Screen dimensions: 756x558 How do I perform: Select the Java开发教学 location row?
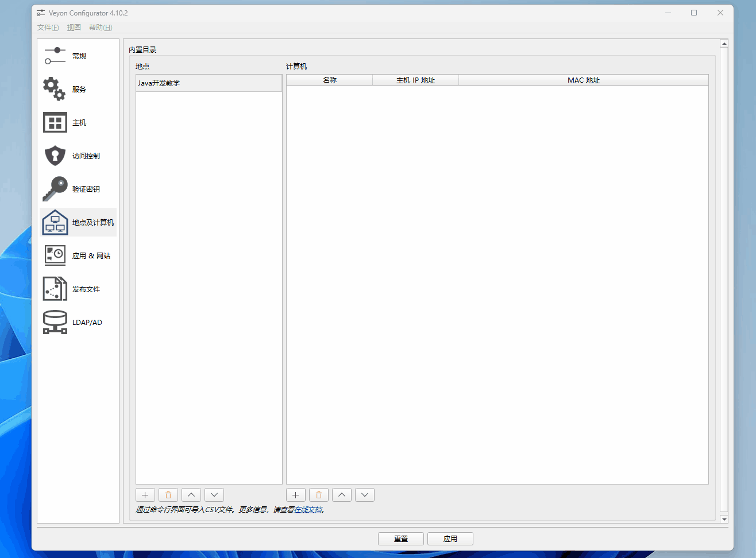209,83
